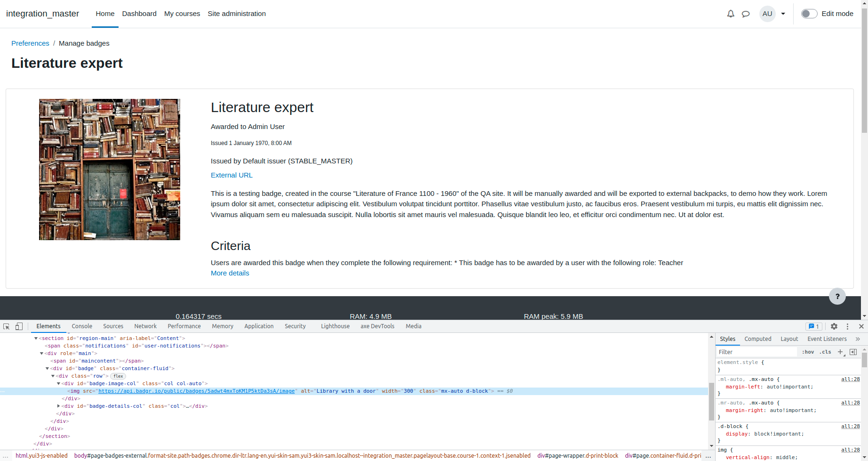868x461 pixels.
Task: Open DevTools settings gear
Action: (x=834, y=326)
